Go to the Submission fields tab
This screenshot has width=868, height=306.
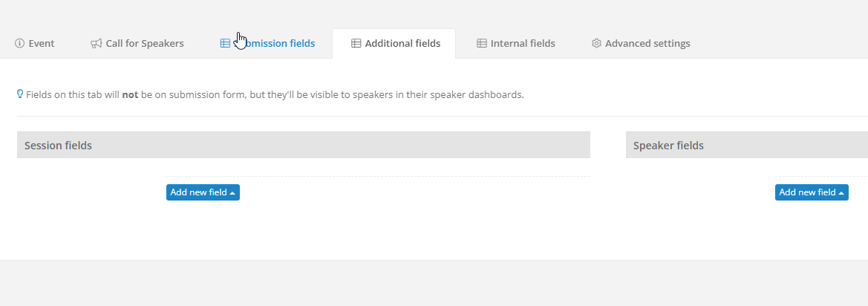click(x=267, y=43)
